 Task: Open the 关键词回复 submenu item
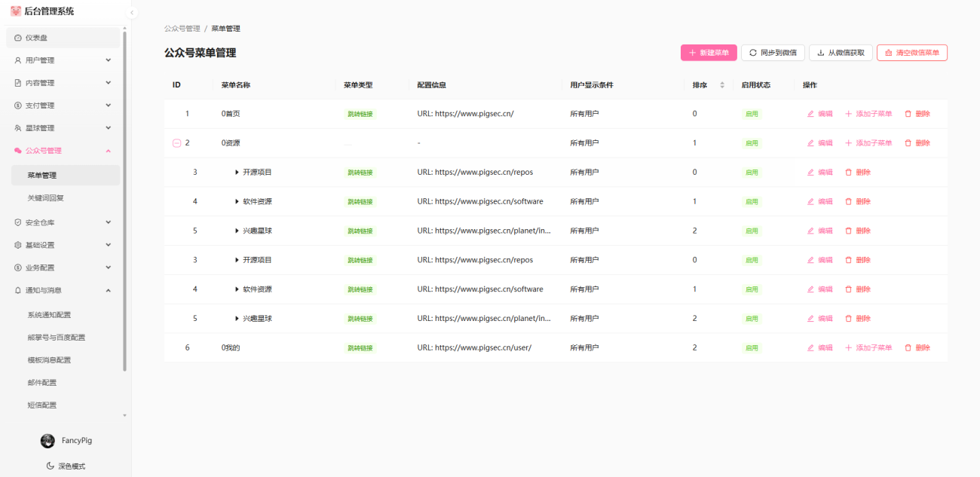pyautogui.click(x=45, y=198)
